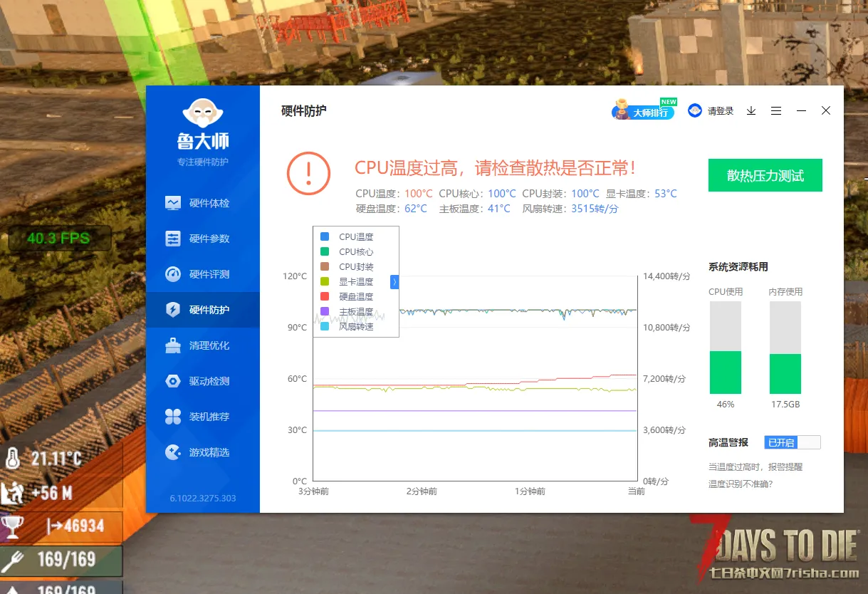Open 请登录 account login
This screenshot has height=594, width=868.
711,111
